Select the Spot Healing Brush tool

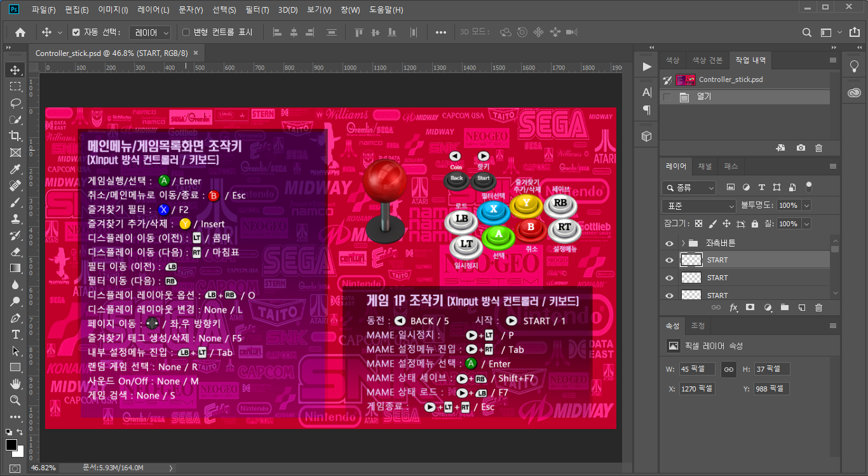point(15,186)
